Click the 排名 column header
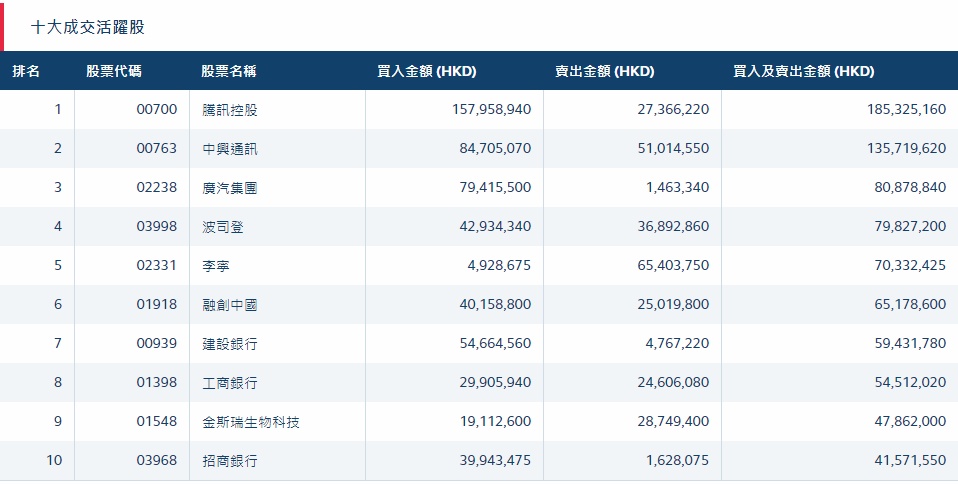The height and width of the screenshot is (484, 958). click(27, 71)
